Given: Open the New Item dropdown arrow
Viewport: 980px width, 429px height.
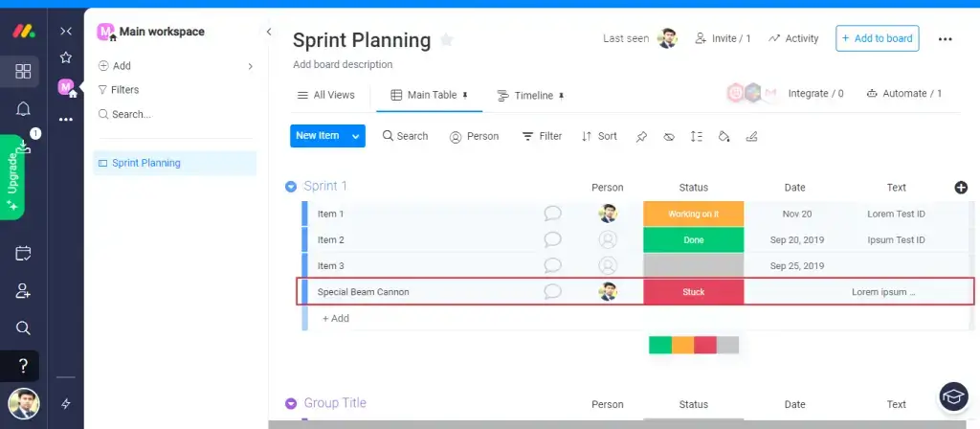Looking at the screenshot, I should pyautogui.click(x=356, y=136).
